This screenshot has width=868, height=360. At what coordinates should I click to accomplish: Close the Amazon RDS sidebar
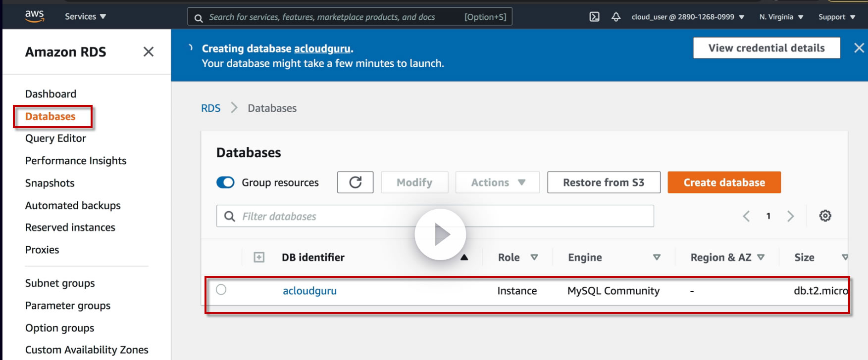pyautogui.click(x=149, y=52)
